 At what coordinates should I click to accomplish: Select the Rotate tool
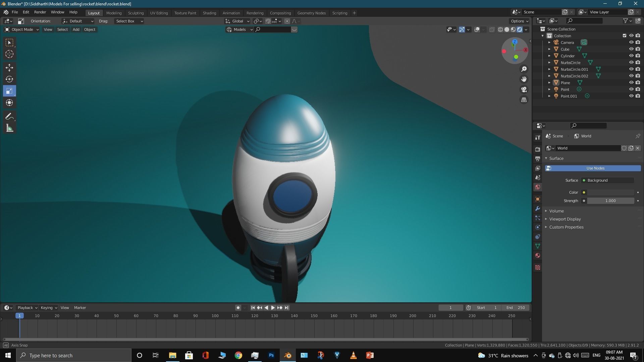coord(9,79)
